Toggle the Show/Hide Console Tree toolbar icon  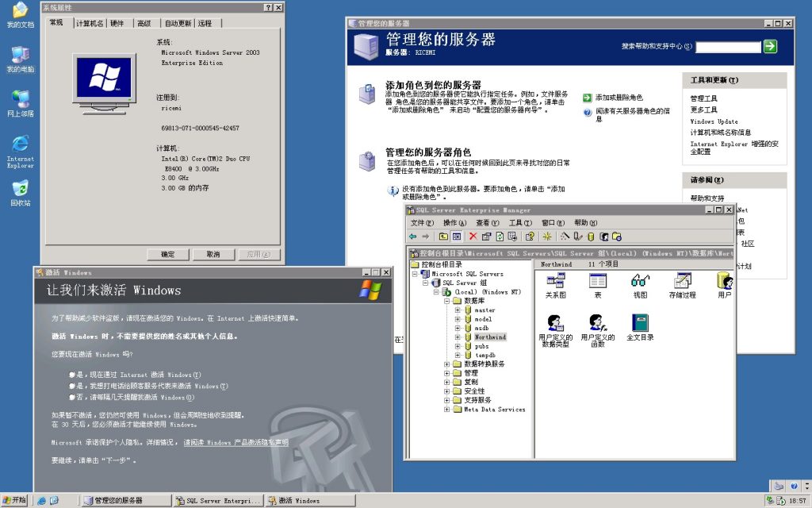[x=456, y=237]
